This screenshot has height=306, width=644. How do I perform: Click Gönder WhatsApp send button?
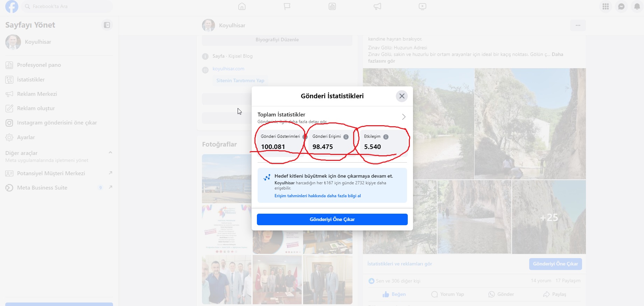[x=501, y=294]
